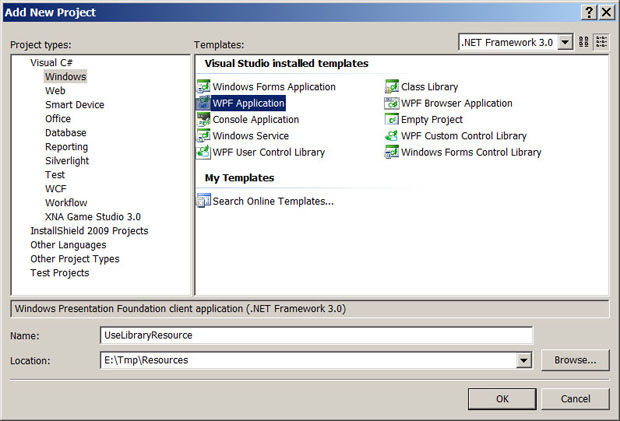Select the Office project type
This screenshot has width=620, height=421.
58,119
